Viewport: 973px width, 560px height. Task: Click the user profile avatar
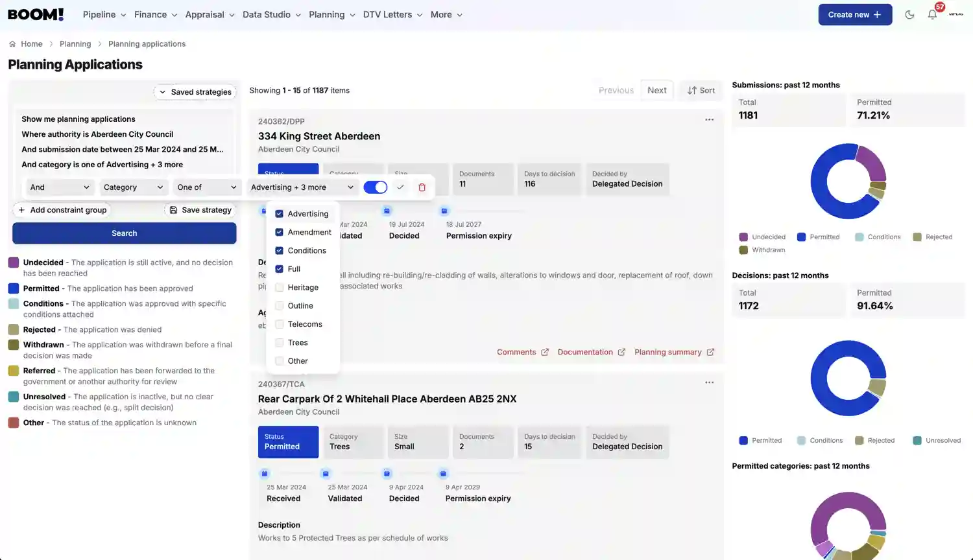coord(956,14)
